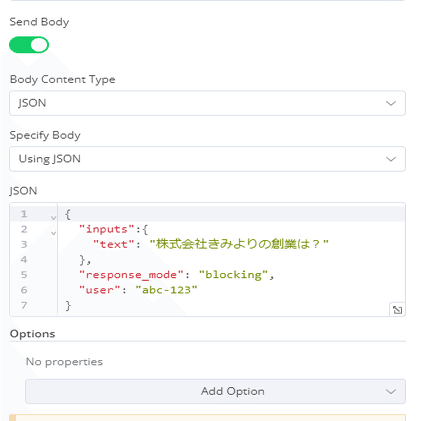Click the Send Body label
This screenshot has height=421, width=421.
[x=39, y=22]
